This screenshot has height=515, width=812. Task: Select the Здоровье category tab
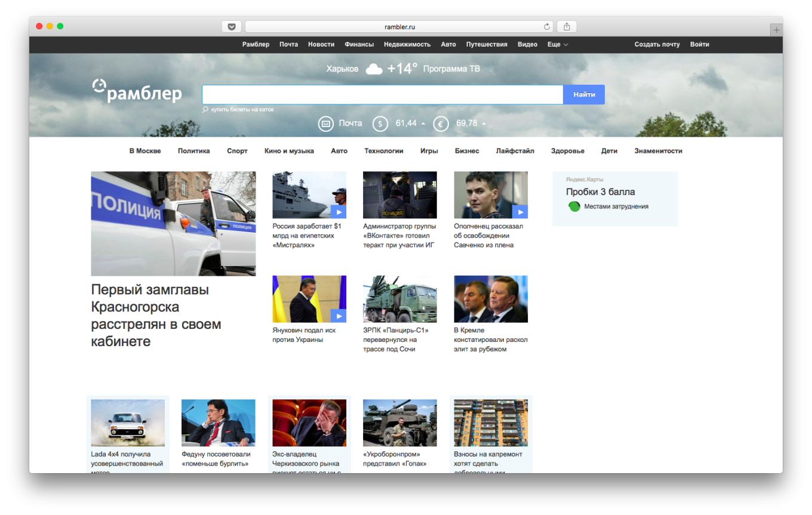coord(568,151)
